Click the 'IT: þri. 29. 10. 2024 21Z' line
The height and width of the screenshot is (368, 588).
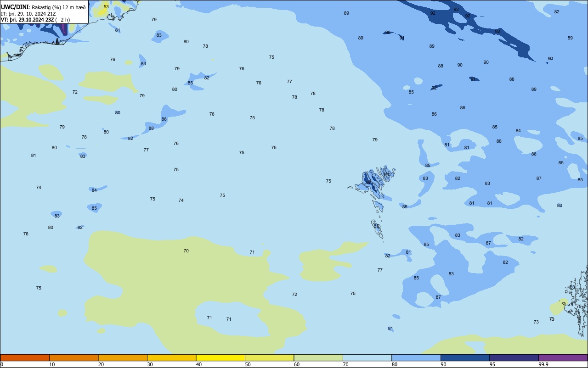28,14
